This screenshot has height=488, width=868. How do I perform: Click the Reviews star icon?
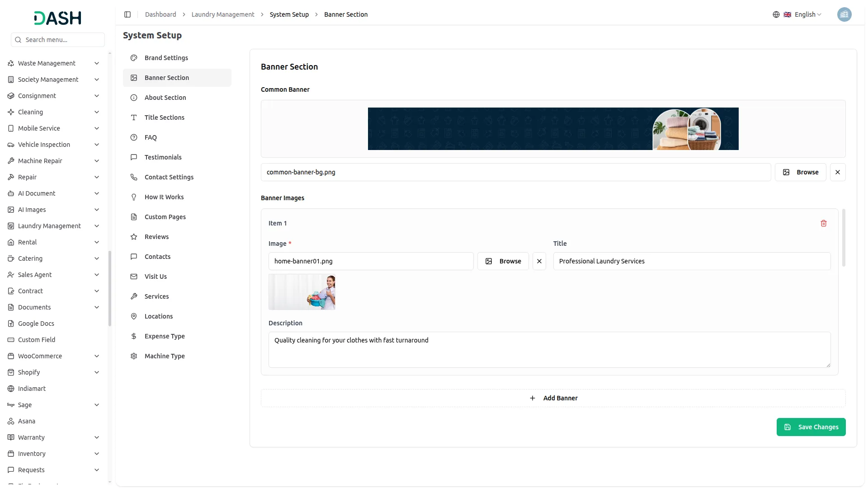tap(133, 236)
